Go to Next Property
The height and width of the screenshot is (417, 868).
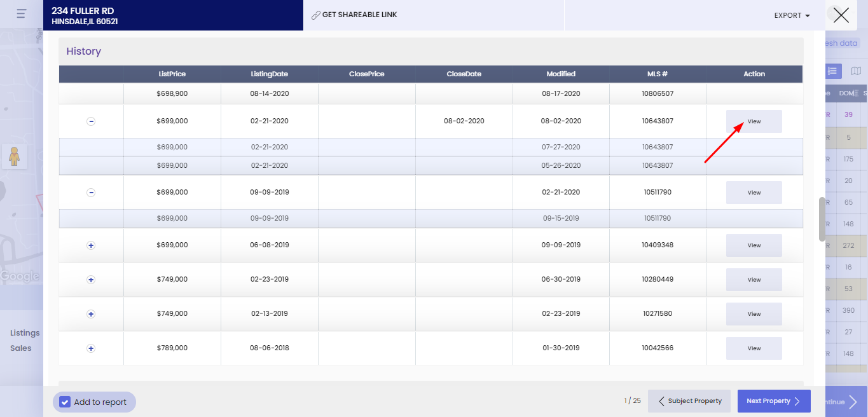click(774, 401)
